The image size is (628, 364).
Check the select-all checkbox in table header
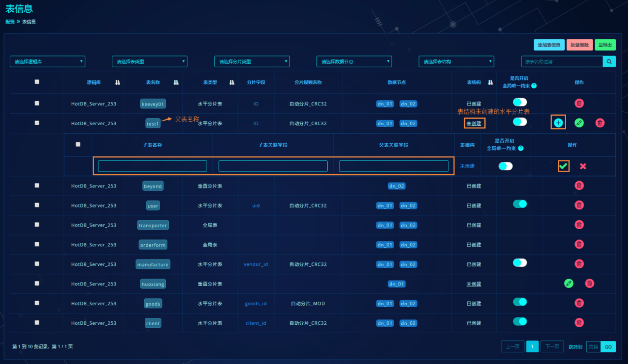tap(37, 82)
